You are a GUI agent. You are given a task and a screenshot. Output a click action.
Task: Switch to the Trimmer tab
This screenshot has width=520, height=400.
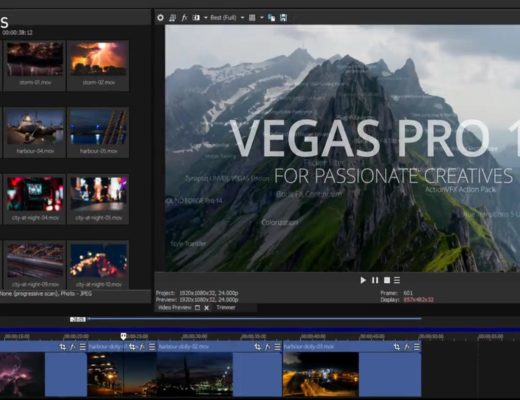click(226, 307)
